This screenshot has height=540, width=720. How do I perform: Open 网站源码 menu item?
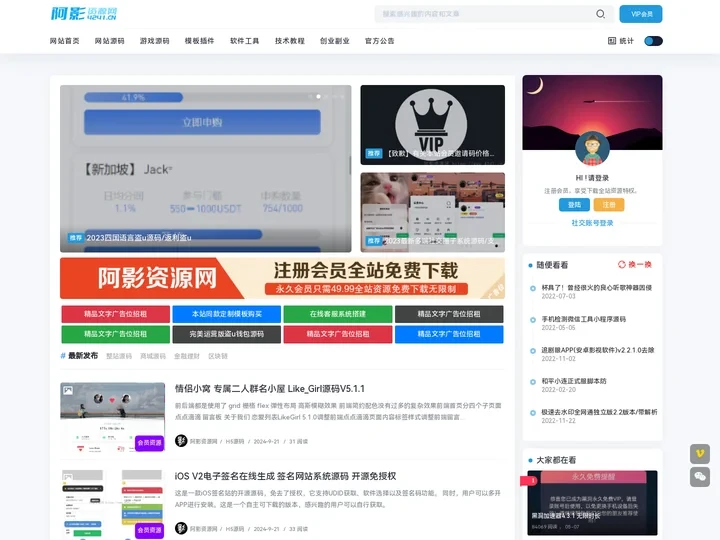pos(109,41)
